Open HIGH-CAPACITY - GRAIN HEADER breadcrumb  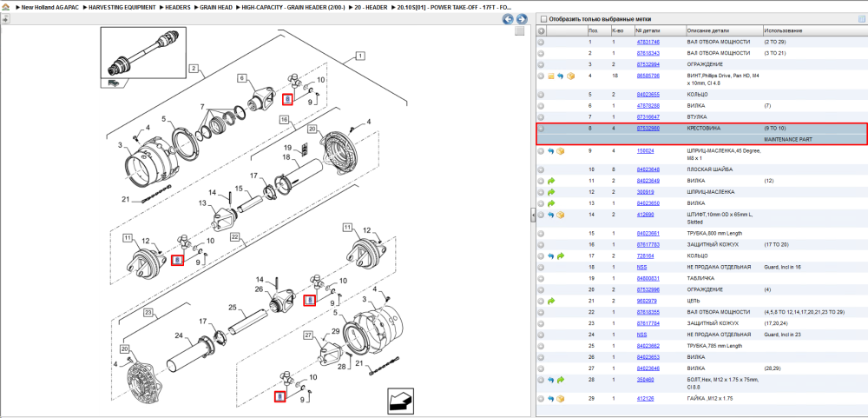pyautogui.click(x=293, y=8)
